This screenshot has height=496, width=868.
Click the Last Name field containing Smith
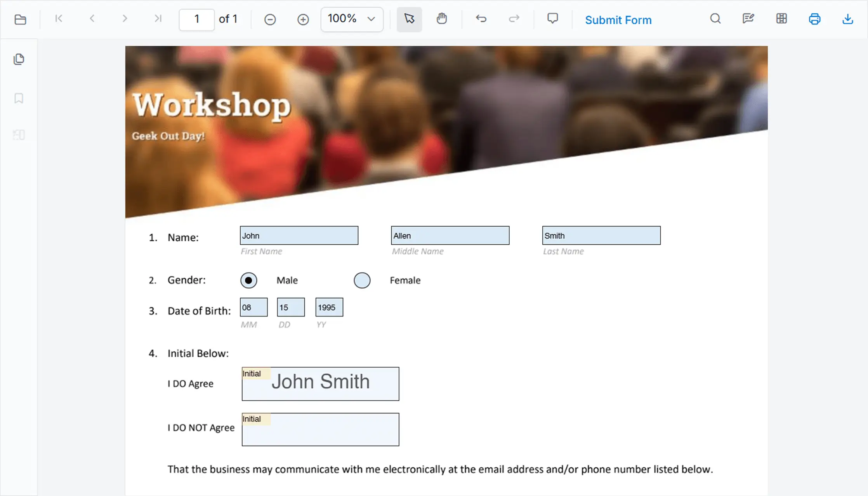[x=601, y=235]
